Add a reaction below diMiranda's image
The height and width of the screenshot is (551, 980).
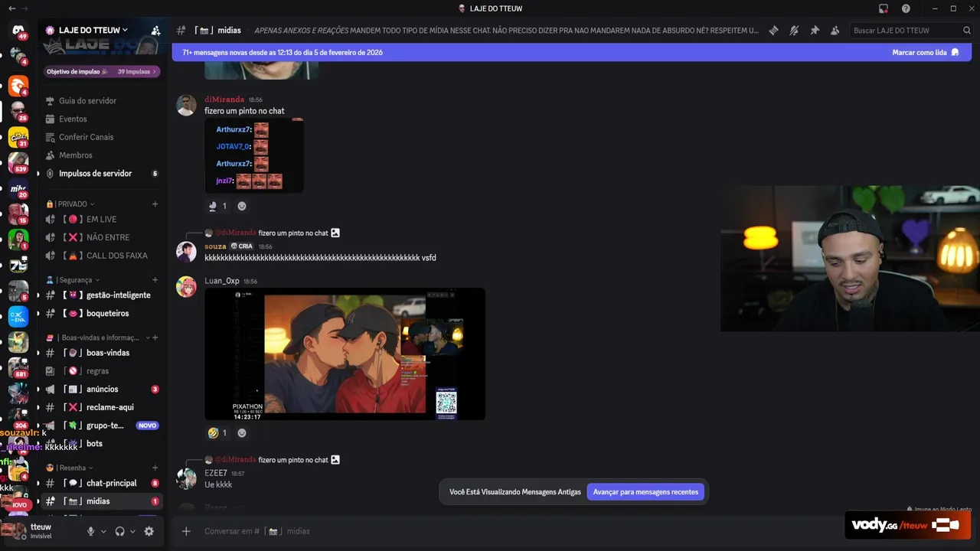point(242,206)
